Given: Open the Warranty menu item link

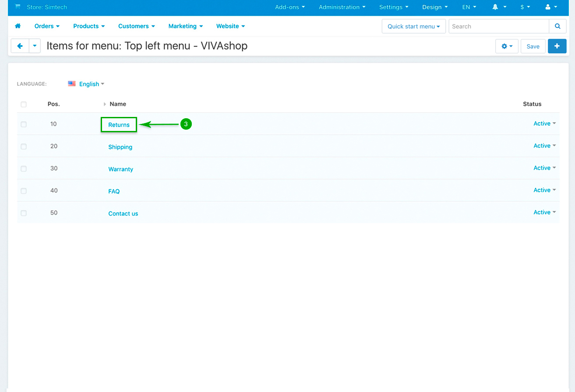Looking at the screenshot, I should point(120,169).
